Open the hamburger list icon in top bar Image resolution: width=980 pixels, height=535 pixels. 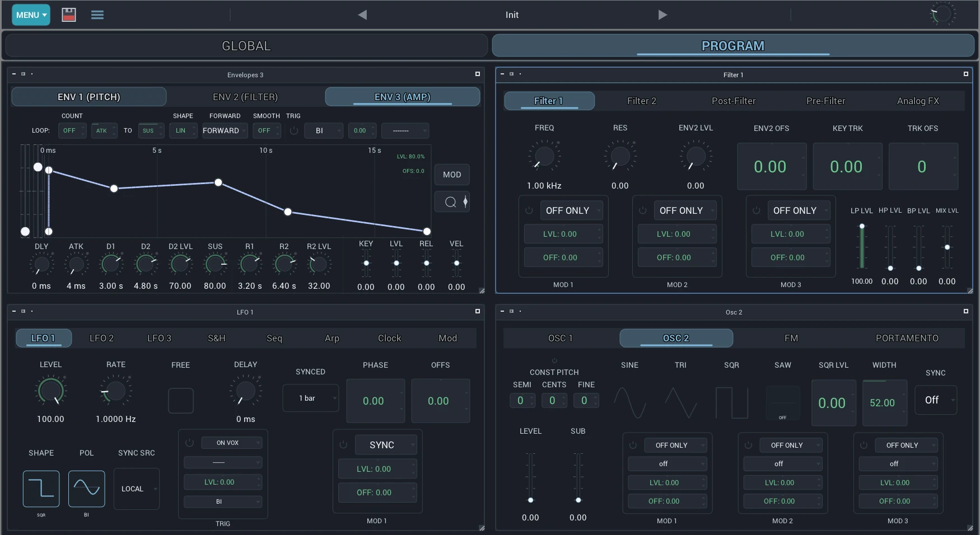pos(97,15)
